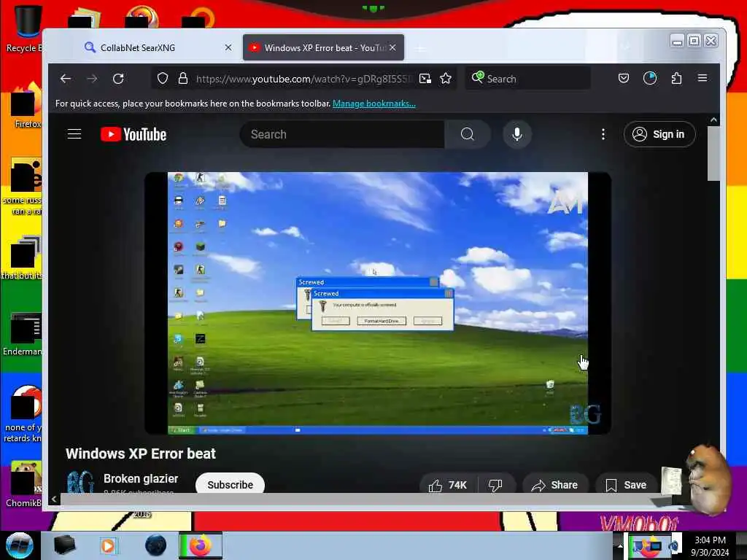Open YouTube guide hamburger menu
Screen dimensions: 747x560
tap(74, 134)
